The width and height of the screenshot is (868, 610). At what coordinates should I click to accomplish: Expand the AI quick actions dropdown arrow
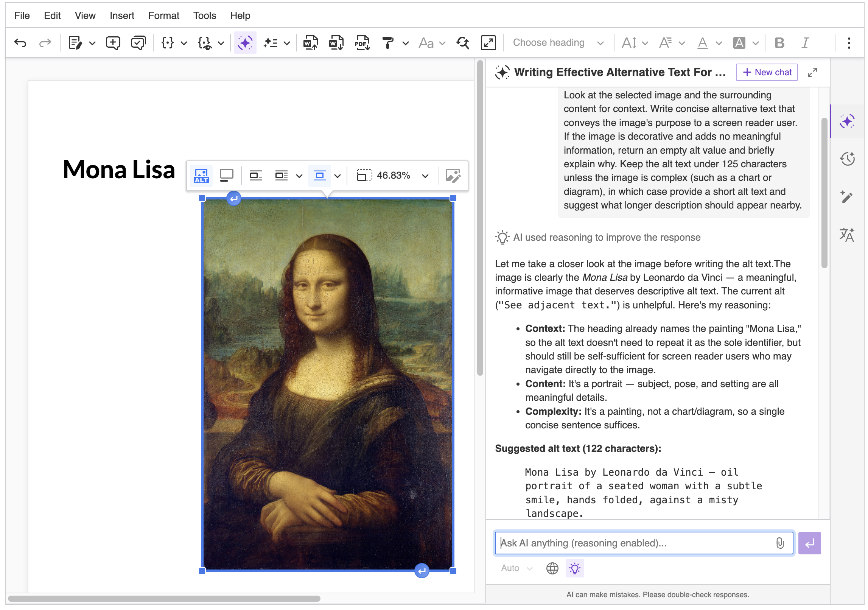(x=287, y=43)
